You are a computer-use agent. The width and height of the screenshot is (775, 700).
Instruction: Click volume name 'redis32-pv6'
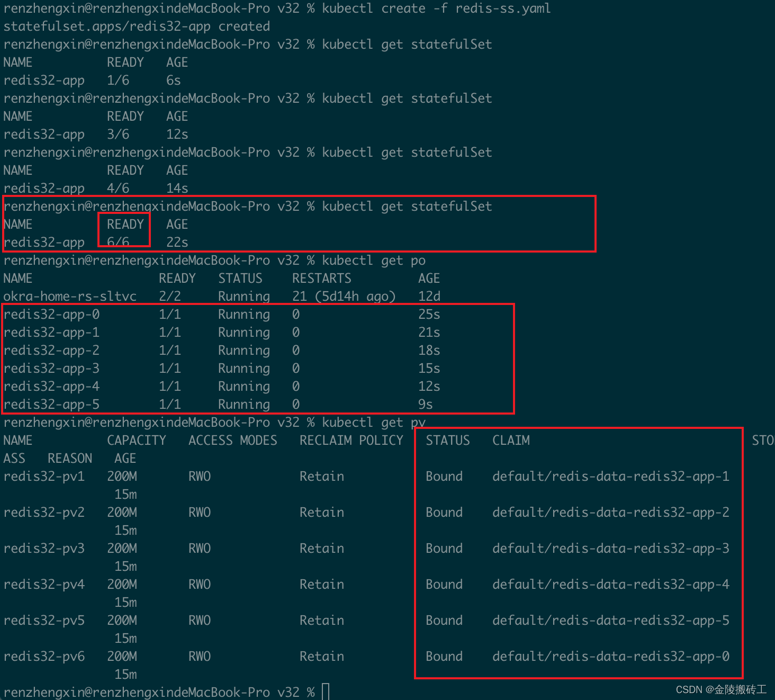[44, 657]
